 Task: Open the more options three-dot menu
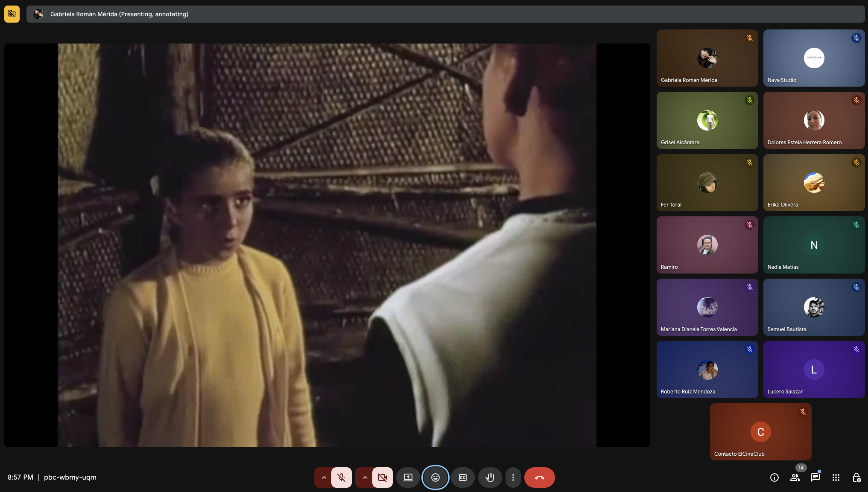[x=513, y=477]
